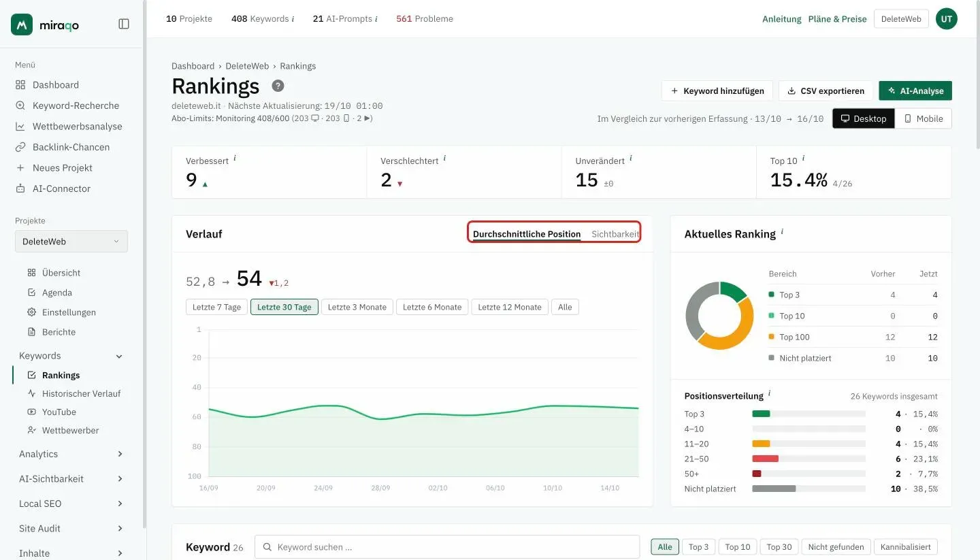Open Pläne & Preise link
This screenshot has width=980, height=560.
tap(838, 19)
